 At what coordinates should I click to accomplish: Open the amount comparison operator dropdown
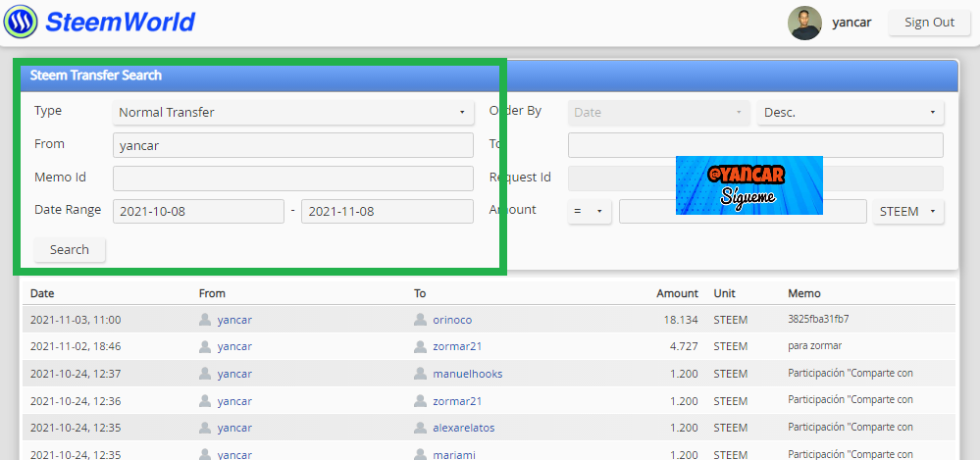click(x=590, y=211)
